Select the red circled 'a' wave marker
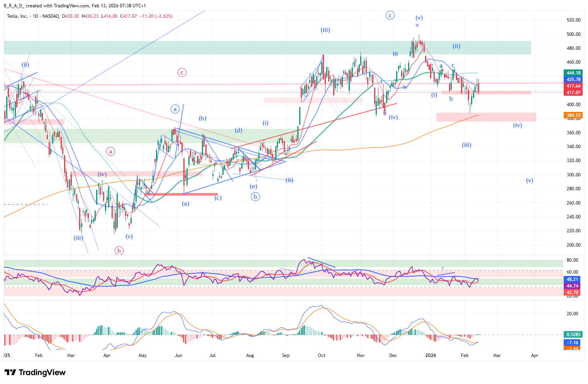Image resolution: width=588 pixels, height=384 pixels. (111, 152)
